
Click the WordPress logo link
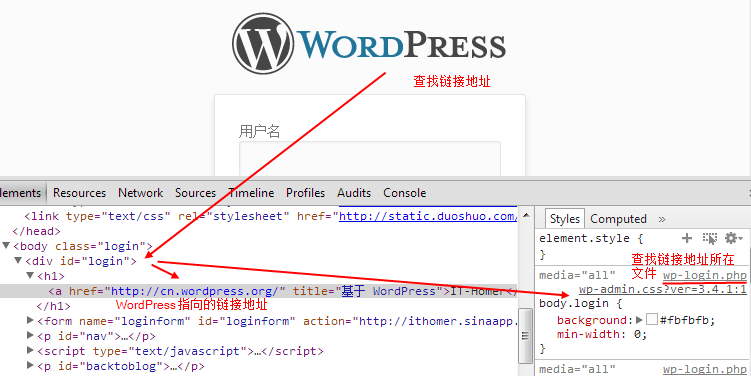coord(369,44)
